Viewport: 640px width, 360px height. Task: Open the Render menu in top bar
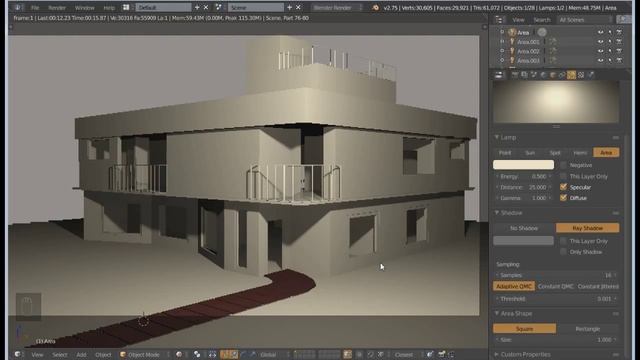(57, 8)
